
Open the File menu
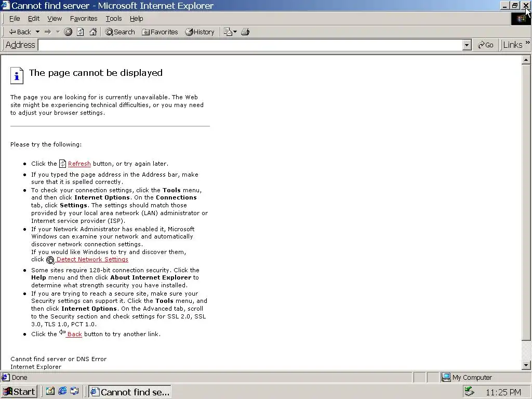click(x=15, y=19)
